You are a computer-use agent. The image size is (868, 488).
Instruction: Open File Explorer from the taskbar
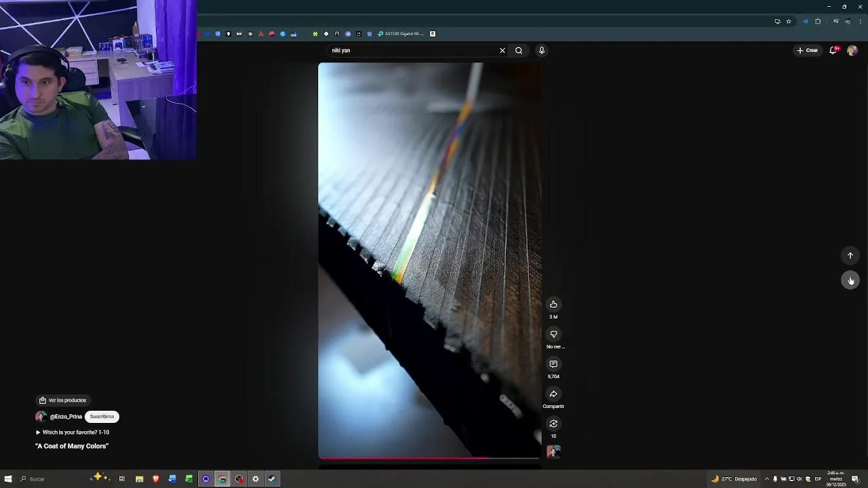[139, 479]
